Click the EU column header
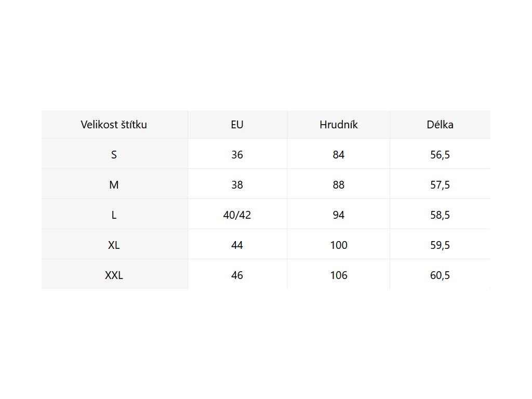This screenshot has width=532, height=399. coord(237,125)
